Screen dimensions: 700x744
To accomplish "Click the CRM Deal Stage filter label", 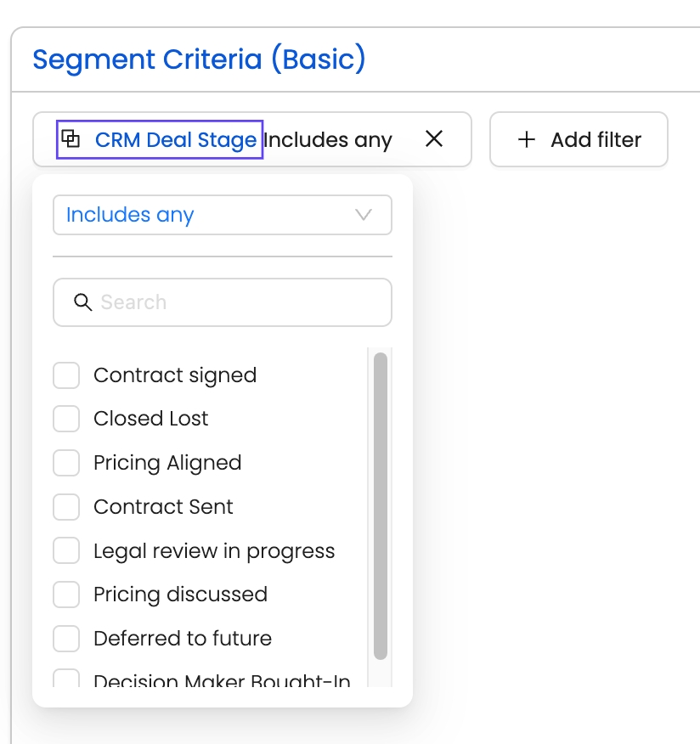I will [x=176, y=139].
